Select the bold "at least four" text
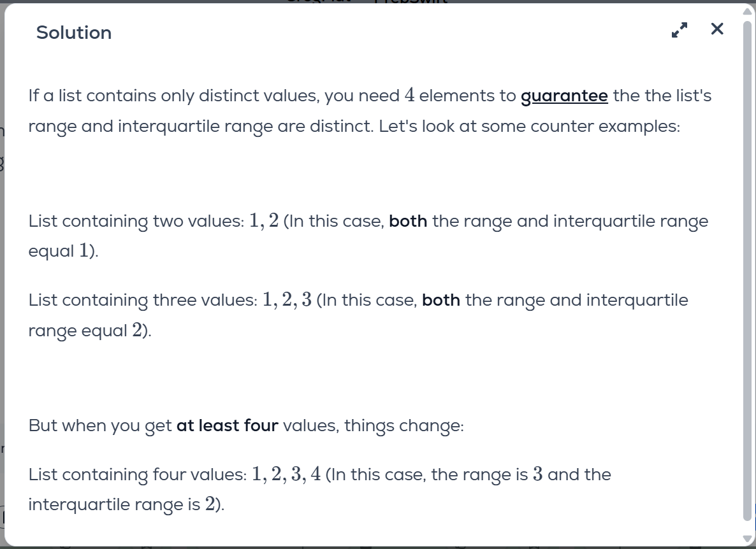The height and width of the screenshot is (549, 756). point(228,425)
